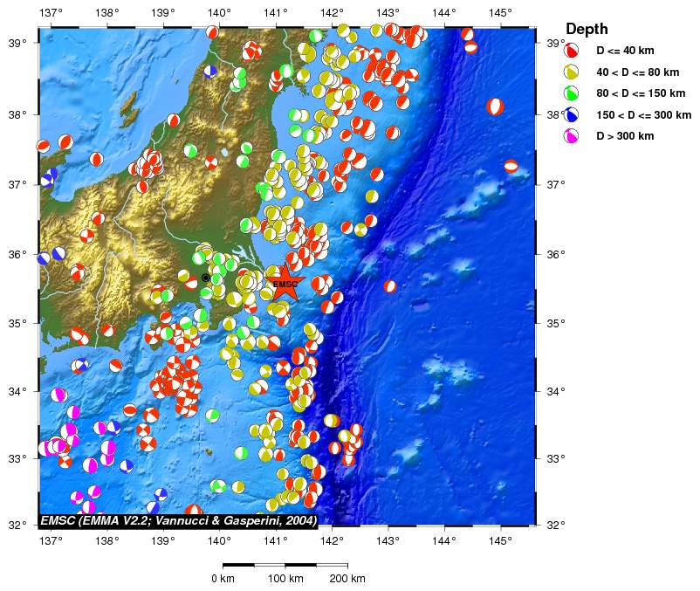Click the isolated red beachball near 145°E 37°N

tap(511, 166)
